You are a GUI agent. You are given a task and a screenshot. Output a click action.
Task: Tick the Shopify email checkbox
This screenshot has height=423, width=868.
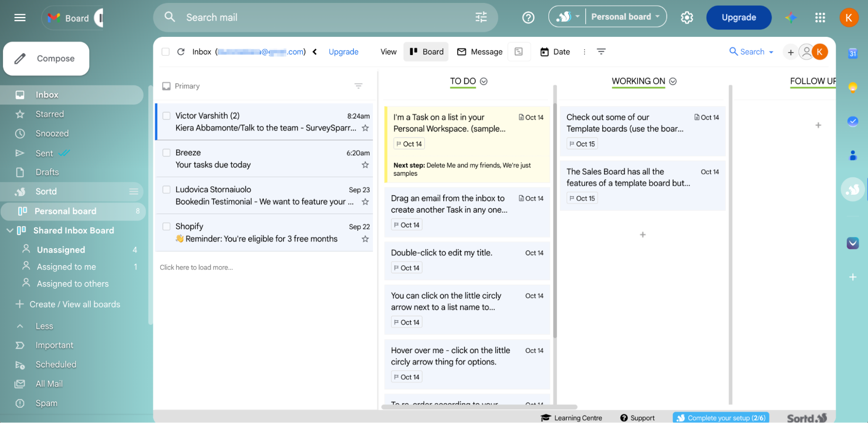click(166, 226)
